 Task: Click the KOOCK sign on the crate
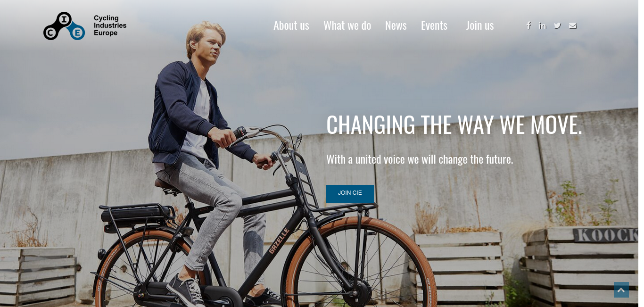[606, 235]
